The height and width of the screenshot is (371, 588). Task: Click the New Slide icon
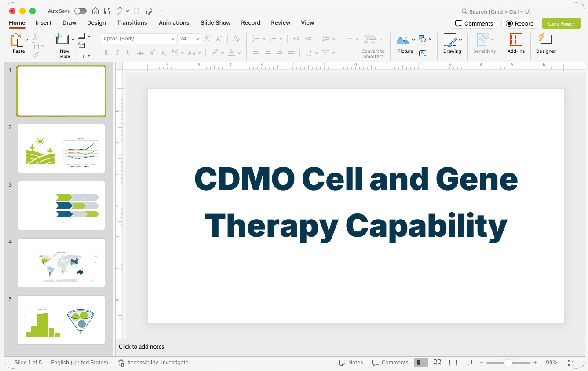pos(62,40)
